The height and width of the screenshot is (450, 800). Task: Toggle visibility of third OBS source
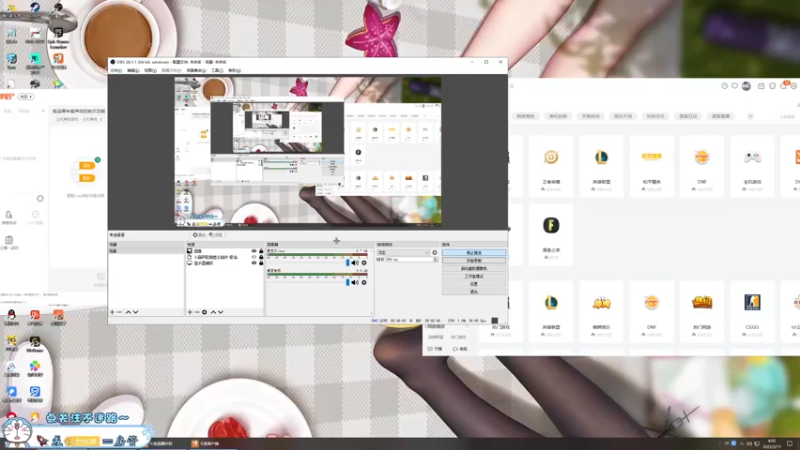tap(254, 263)
